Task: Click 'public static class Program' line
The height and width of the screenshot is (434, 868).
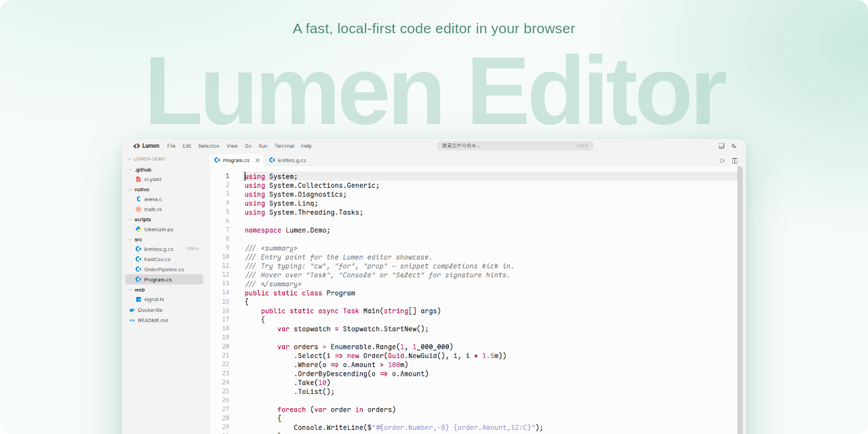Action: (300, 293)
